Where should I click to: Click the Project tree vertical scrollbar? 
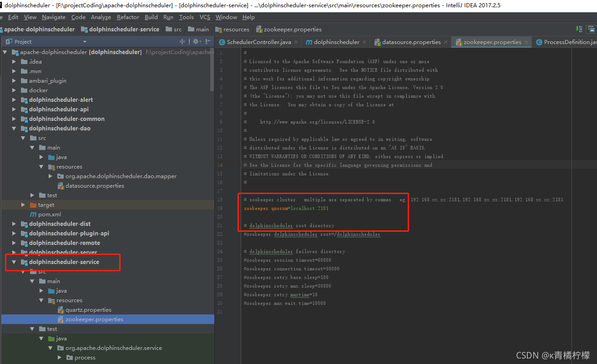tap(212, 70)
